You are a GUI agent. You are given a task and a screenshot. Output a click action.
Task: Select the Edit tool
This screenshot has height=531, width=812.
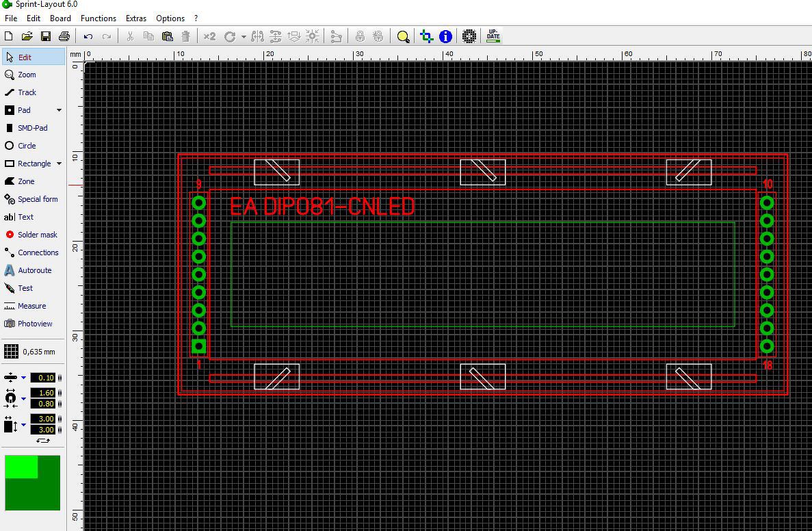[33, 57]
